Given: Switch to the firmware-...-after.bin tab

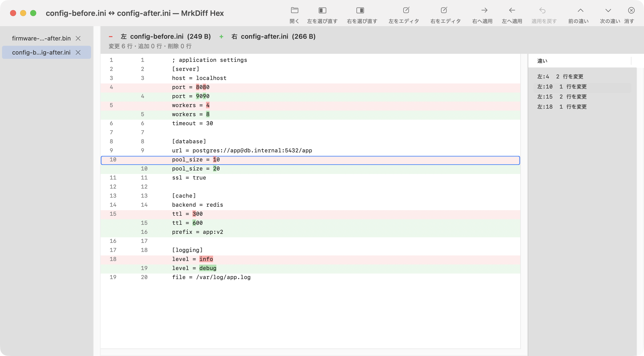Looking at the screenshot, I should [x=41, y=38].
